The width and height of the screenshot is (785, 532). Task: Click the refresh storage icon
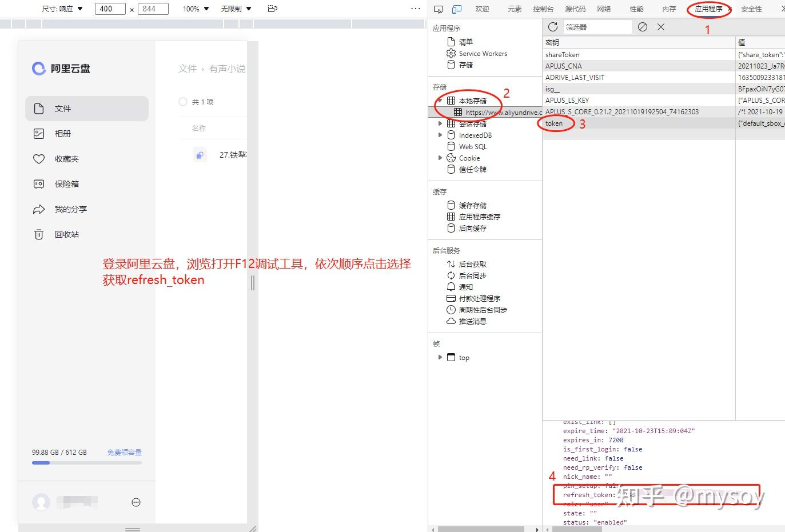point(553,27)
